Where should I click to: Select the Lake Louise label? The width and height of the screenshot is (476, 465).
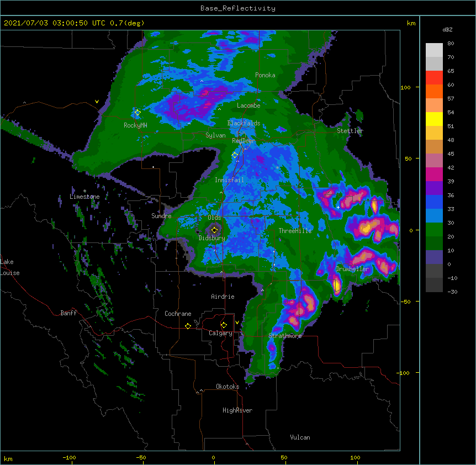(x=10, y=267)
